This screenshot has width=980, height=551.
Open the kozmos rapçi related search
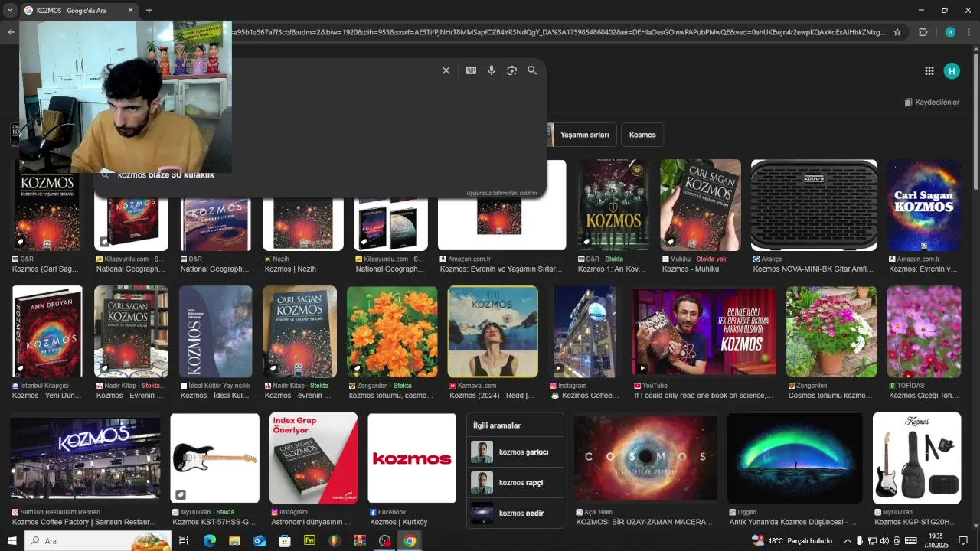coord(515,483)
